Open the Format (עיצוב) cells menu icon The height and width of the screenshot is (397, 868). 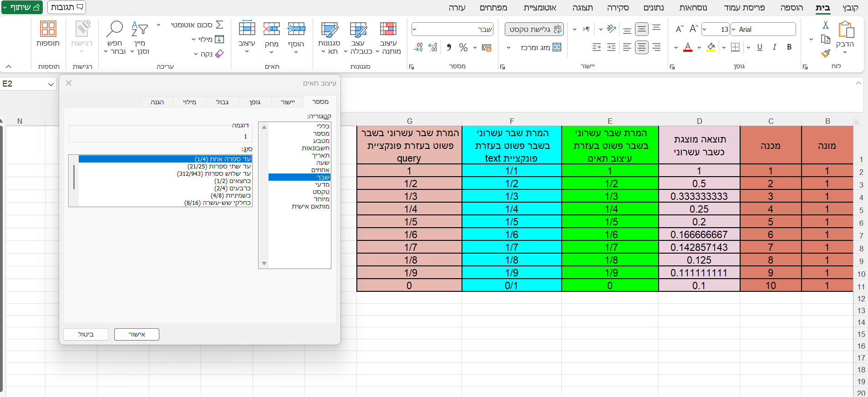point(247,28)
